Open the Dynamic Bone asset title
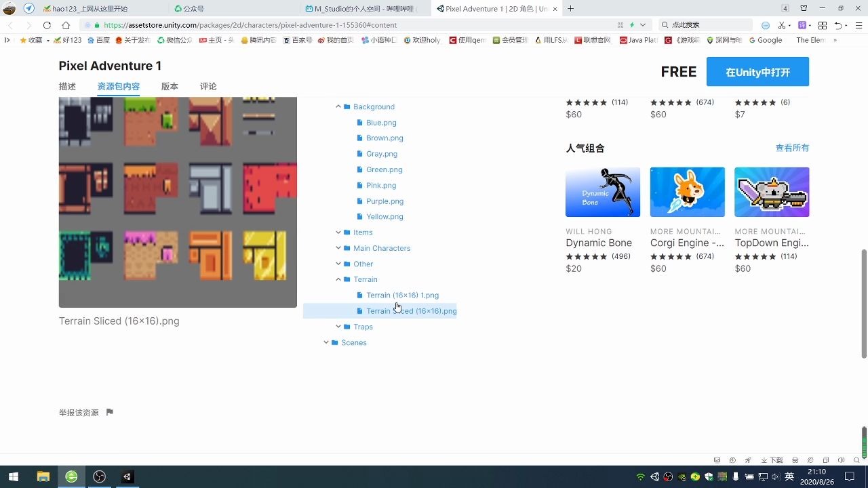The height and width of the screenshot is (488, 868). point(599,243)
